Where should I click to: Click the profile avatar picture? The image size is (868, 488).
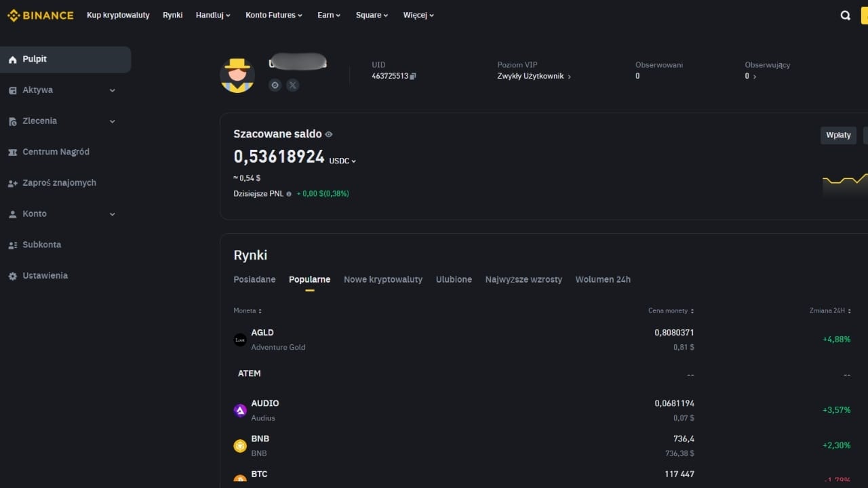(237, 75)
